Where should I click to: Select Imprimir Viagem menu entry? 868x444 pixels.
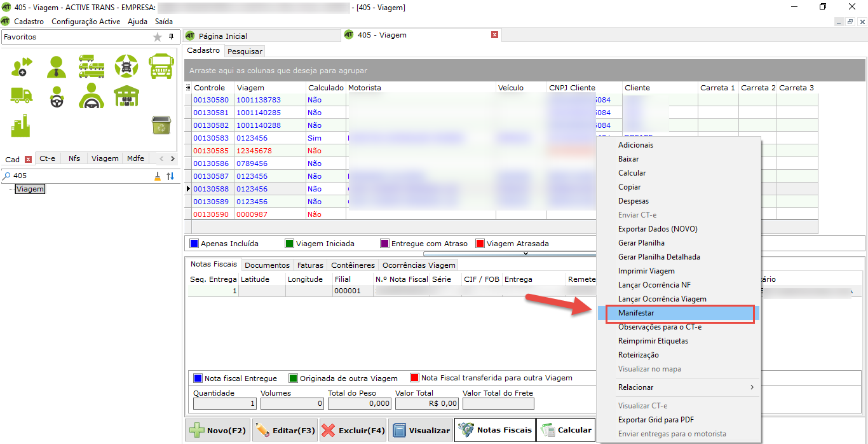[x=679, y=271]
